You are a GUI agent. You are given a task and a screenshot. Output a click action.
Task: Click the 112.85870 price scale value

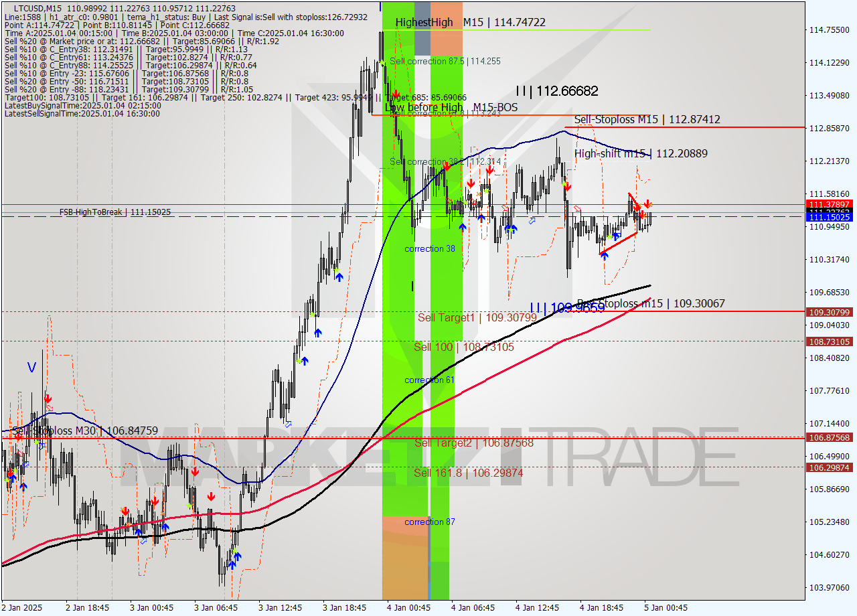pos(829,128)
